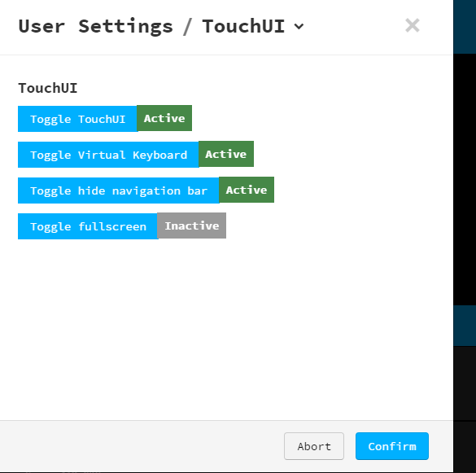Confirm the TouchUI settings
Image resolution: width=476 pixels, height=473 pixels.
tap(392, 446)
